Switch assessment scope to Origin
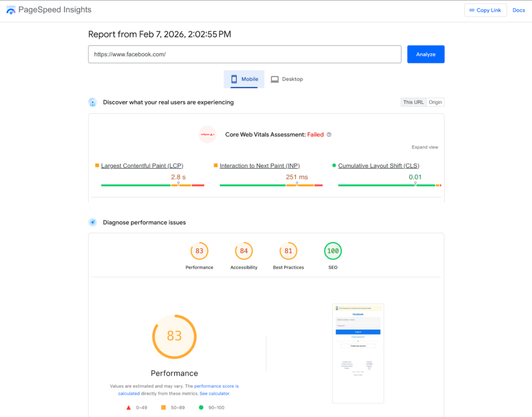 pyautogui.click(x=435, y=102)
